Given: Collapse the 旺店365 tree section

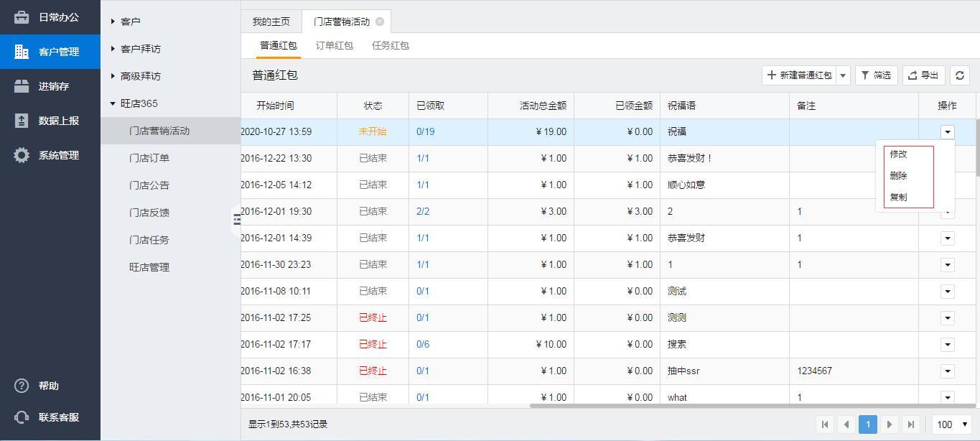Looking at the screenshot, I should click(x=113, y=103).
